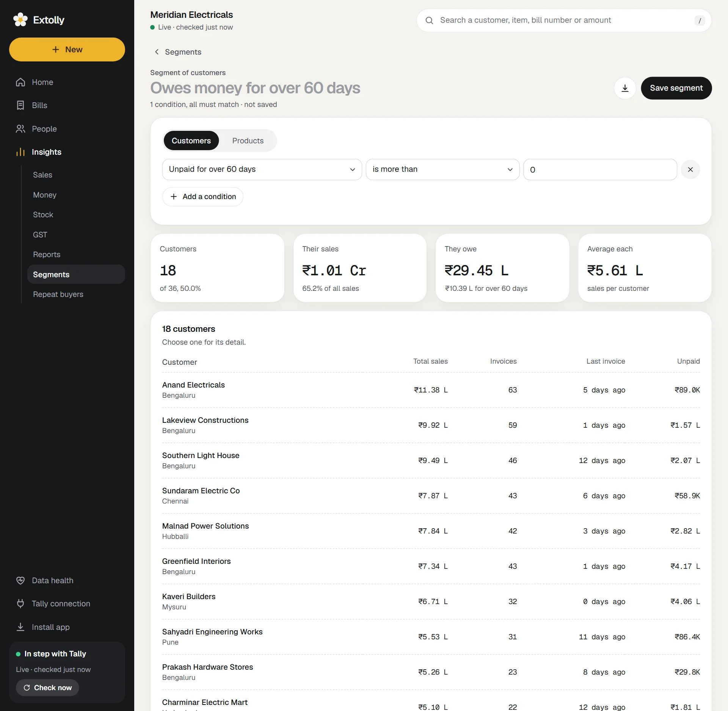Switch to the Products tab
728x711 pixels.
pyautogui.click(x=248, y=141)
